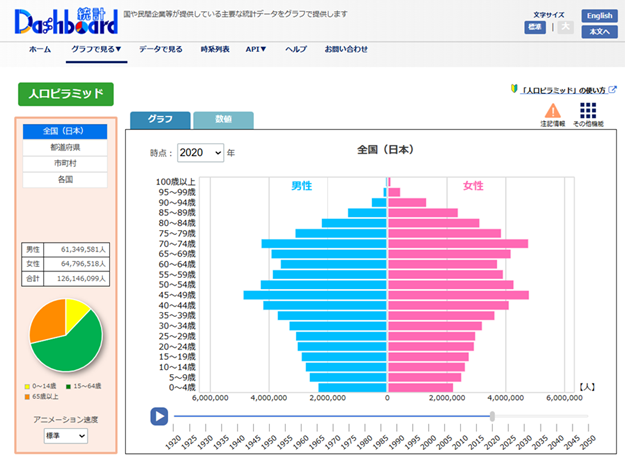
Task: Click the 本文へ skip button
Action: click(x=599, y=32)
